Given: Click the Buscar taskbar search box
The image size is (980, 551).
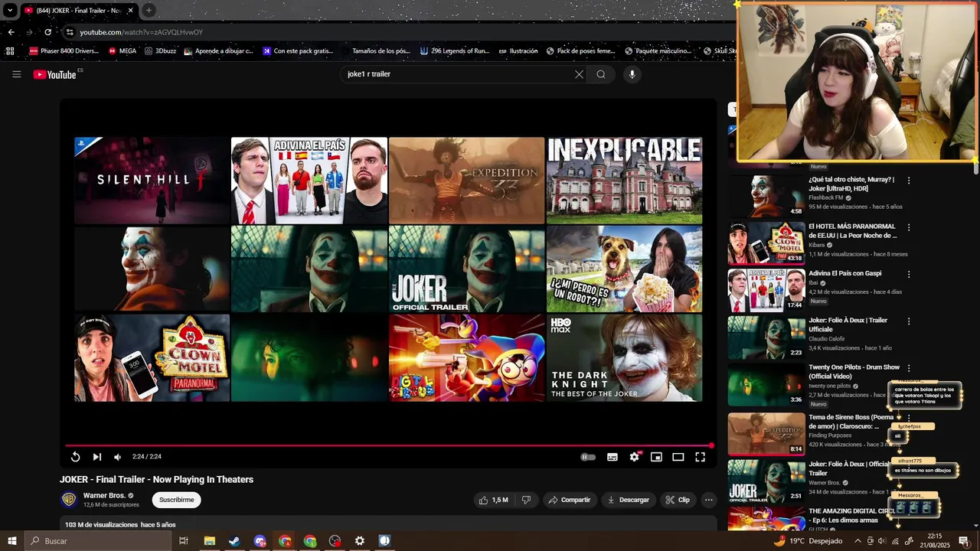Looking at the screenshot, I should (x=98, y=541).
